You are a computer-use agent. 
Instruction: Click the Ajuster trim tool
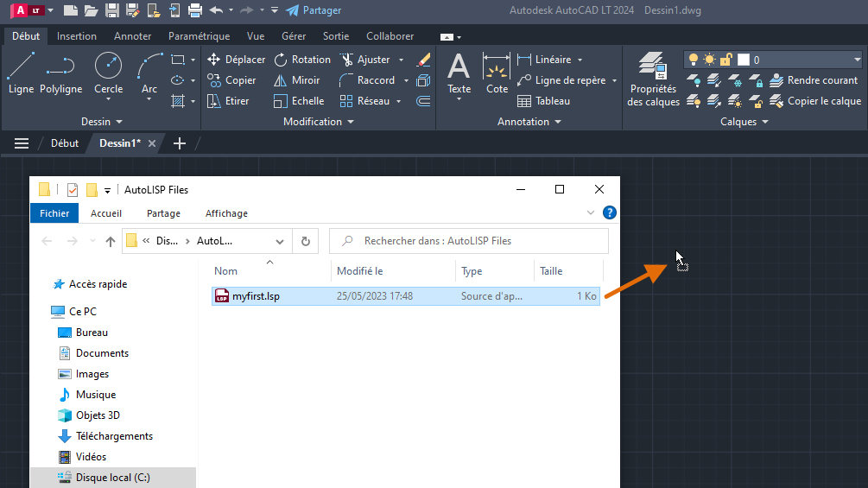tap(365, 60)
